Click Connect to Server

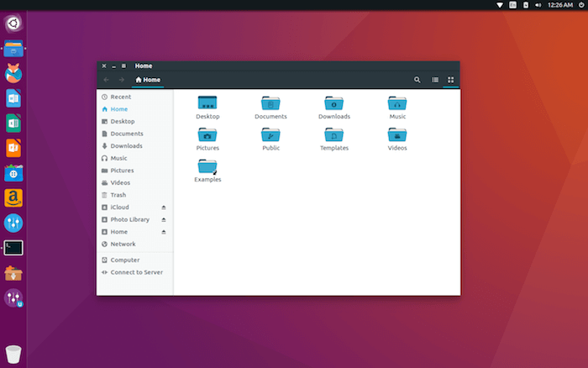click(x=135, y=272)
